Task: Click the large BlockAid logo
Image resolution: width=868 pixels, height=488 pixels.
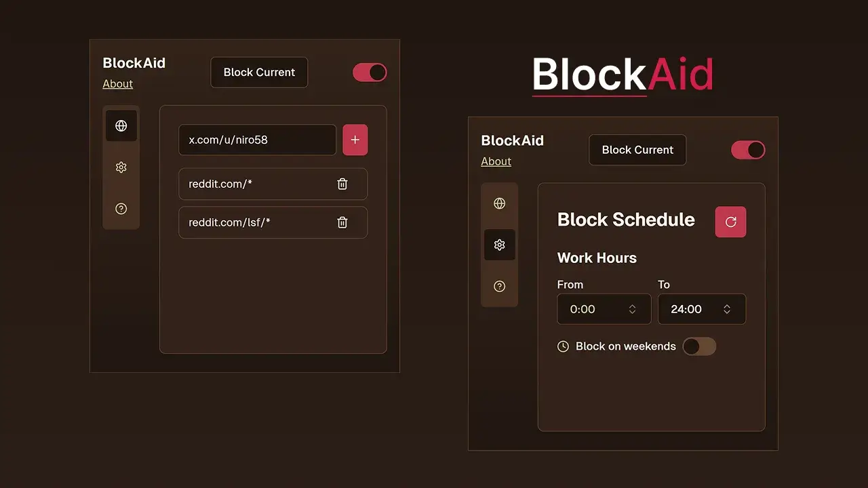Action: point(623,75)
